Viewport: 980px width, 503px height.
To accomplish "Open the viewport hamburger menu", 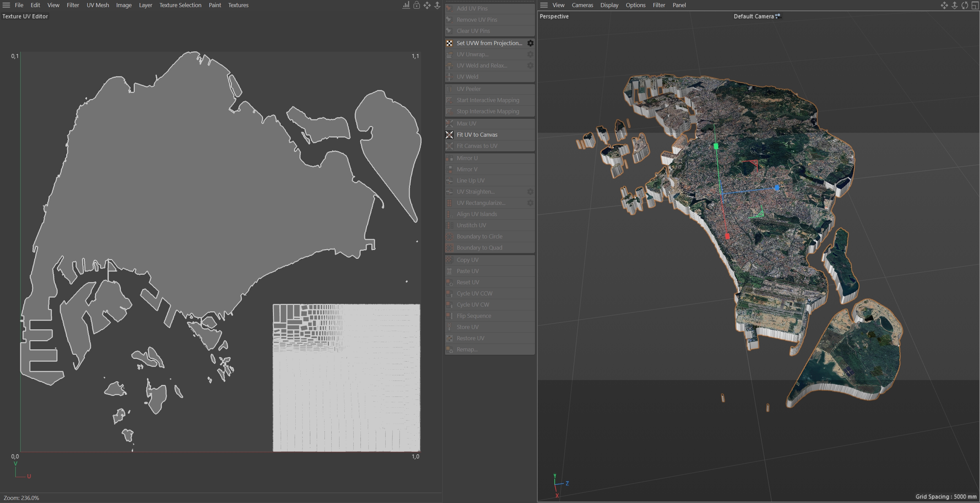I will tap(544, 5).
